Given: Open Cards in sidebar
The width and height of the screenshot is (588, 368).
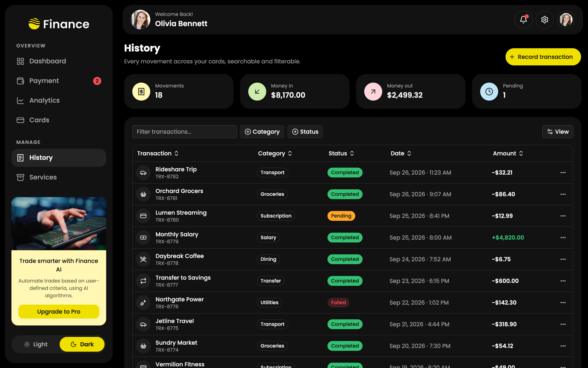Looking at the screenshot, I should tap(59, 120).
